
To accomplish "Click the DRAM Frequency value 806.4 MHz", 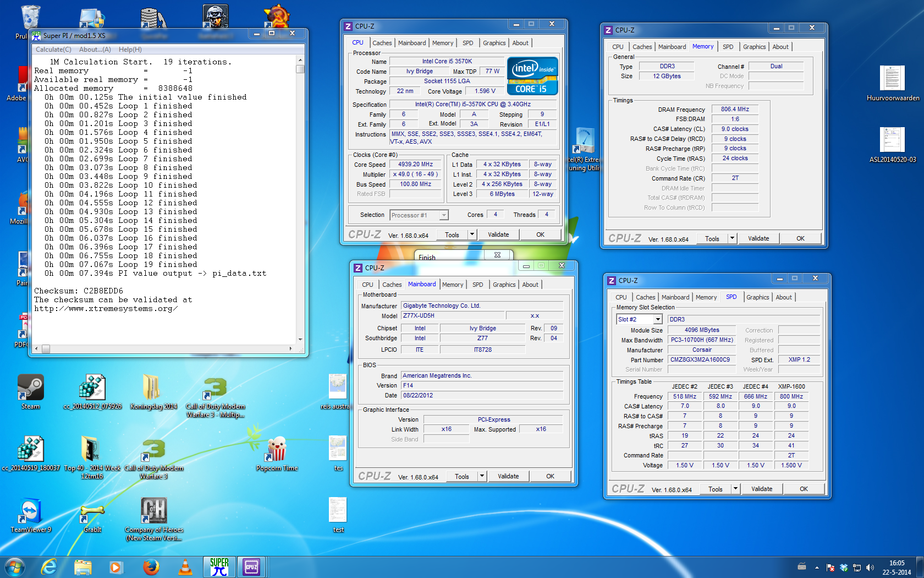I will pos(735,109).
